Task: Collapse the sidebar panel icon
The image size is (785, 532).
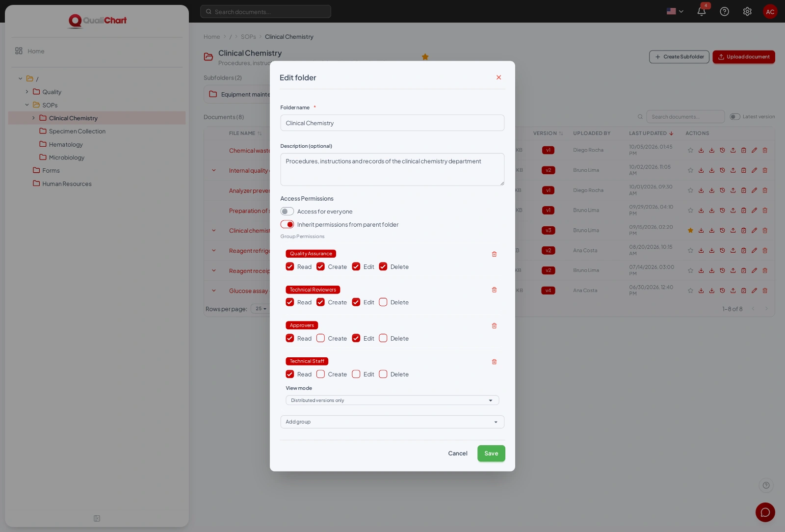Action: point(97,518)
